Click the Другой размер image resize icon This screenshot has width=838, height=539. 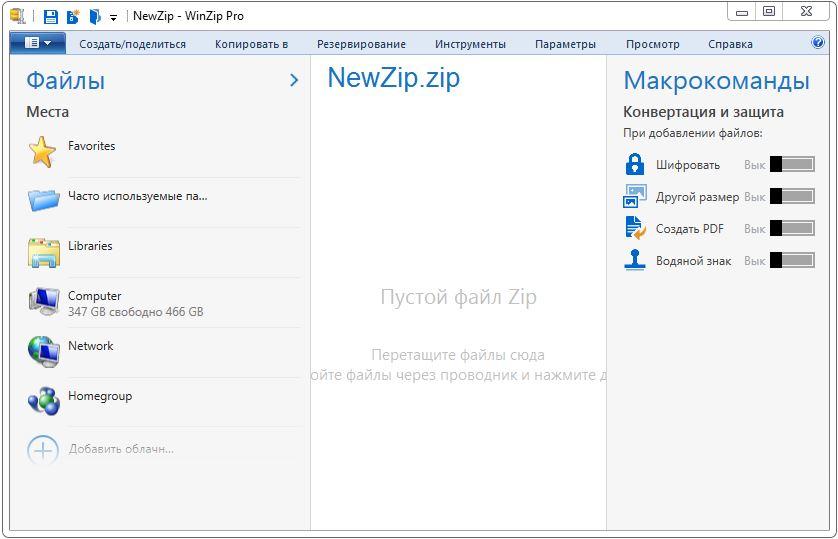pos(634,196)
